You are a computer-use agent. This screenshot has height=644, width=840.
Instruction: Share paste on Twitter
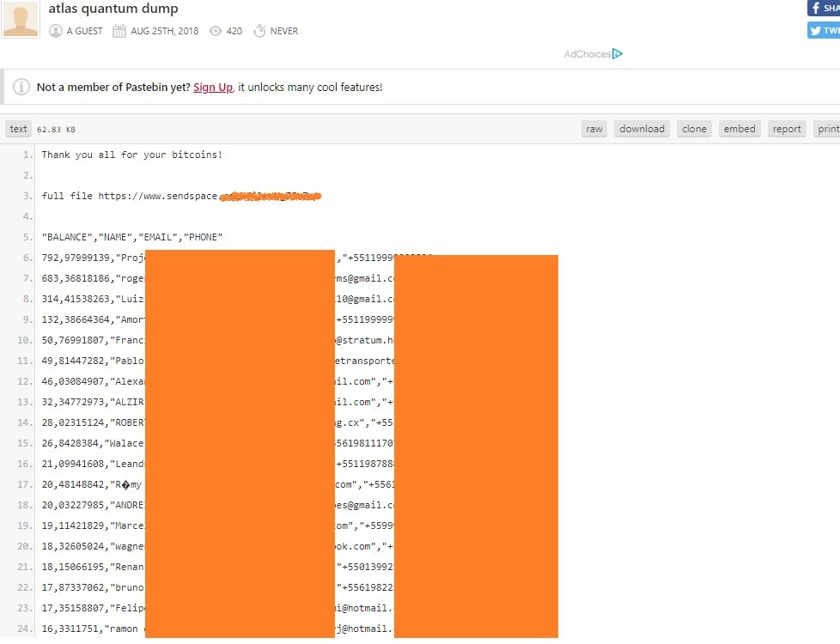(x=824, y=31)
